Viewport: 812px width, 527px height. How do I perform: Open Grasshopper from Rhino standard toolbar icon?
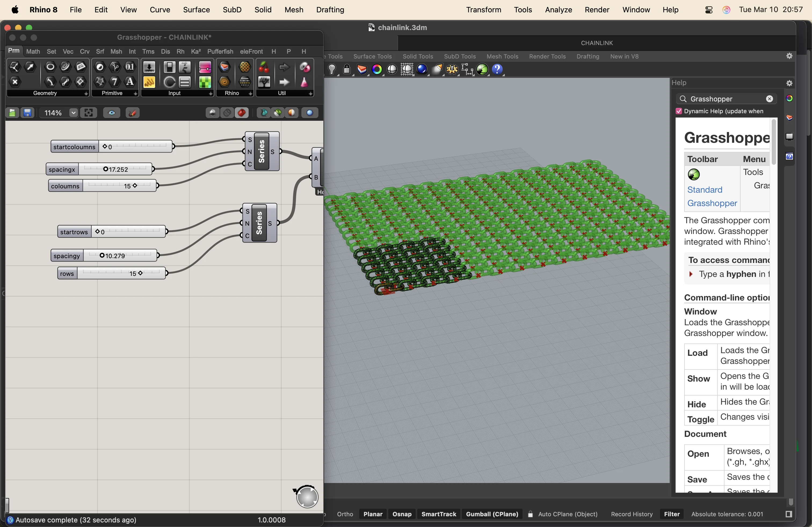pos(483,69)
